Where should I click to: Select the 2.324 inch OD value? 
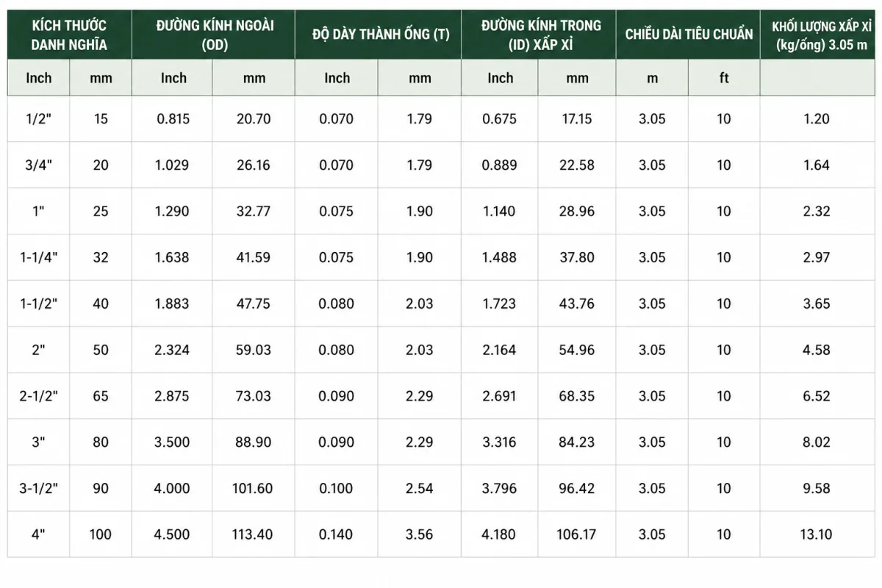pos(172,350)
